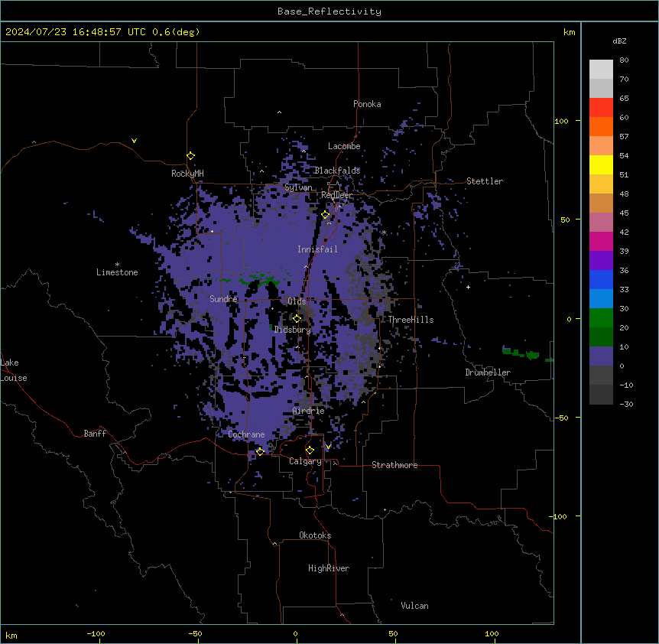Click the yellow diamond marker above Calgary label
This screenshot has width=659, height=644.
[x=310, y=450]
